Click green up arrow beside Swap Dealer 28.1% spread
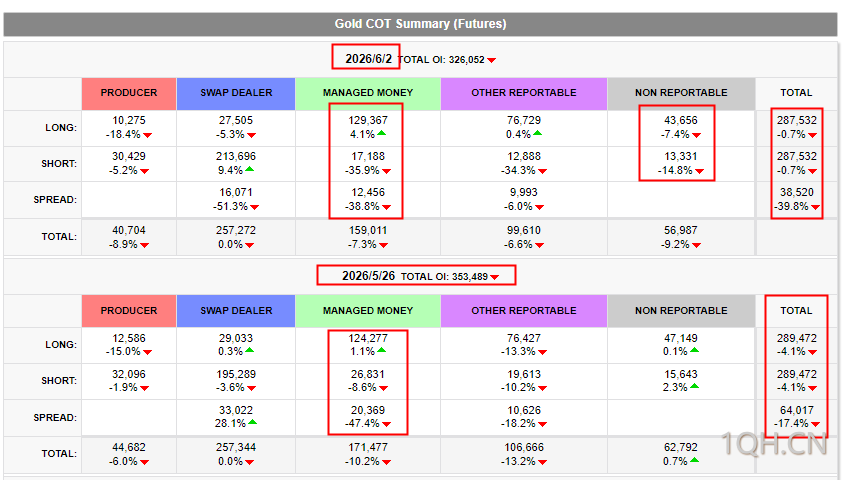Image resolution: width=844 pixels, height=480 pixels. point(252,422)
